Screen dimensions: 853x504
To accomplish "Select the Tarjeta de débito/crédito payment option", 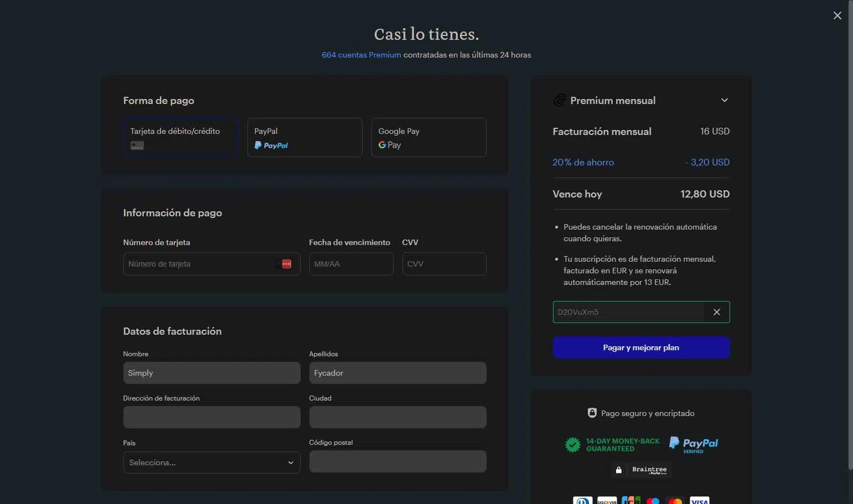I will pyautogui.click(x=180, y=137).
